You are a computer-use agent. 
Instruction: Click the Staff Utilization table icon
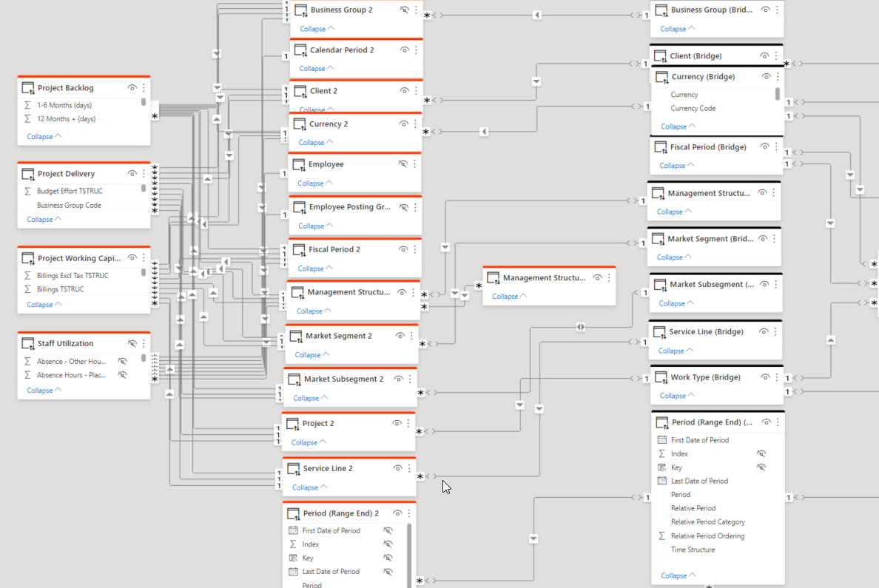(28, 344)
